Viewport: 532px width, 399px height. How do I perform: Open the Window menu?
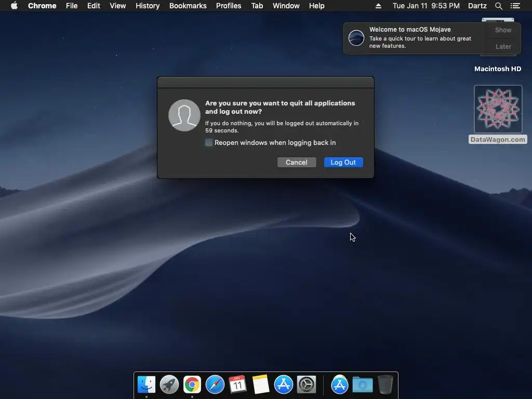(x=286, y=6)
